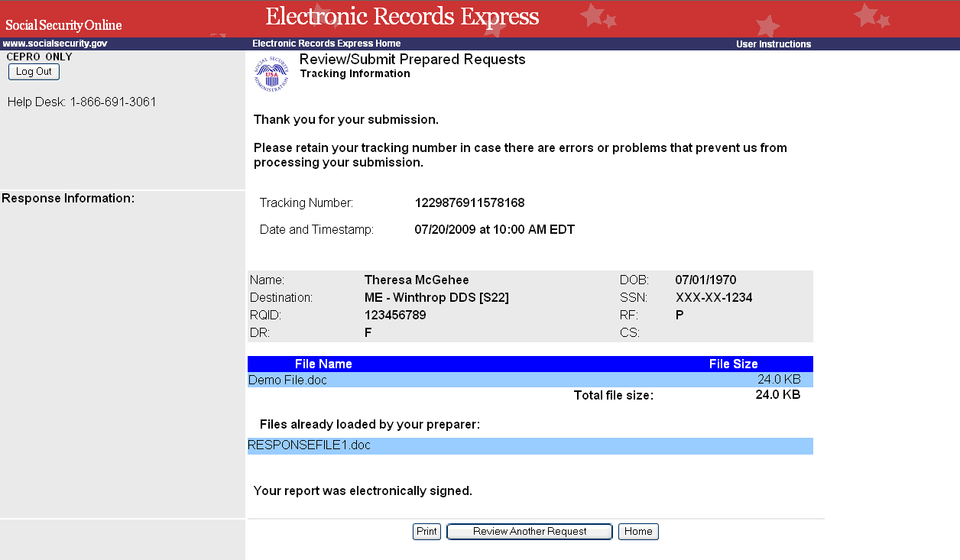Click the File Name column header
Image resolution: width=960 pixels, height=560 pixels.
[x=323, y=364]
